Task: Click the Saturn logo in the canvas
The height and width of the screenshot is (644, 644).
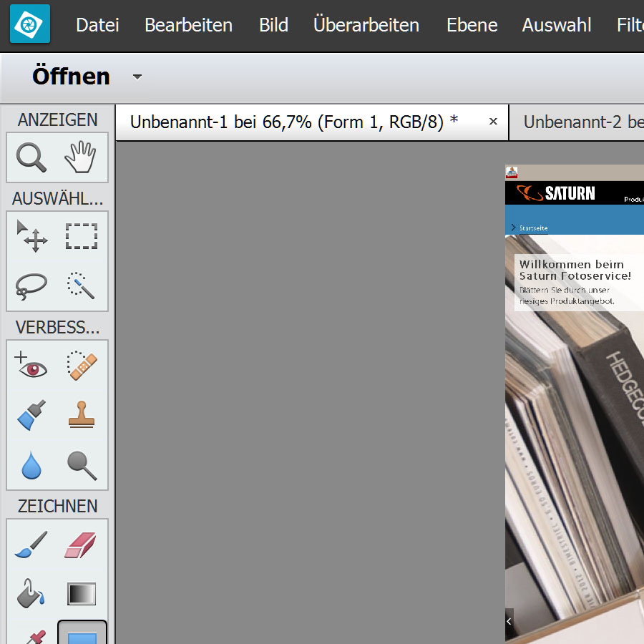Action: click(x=556, y=193)
